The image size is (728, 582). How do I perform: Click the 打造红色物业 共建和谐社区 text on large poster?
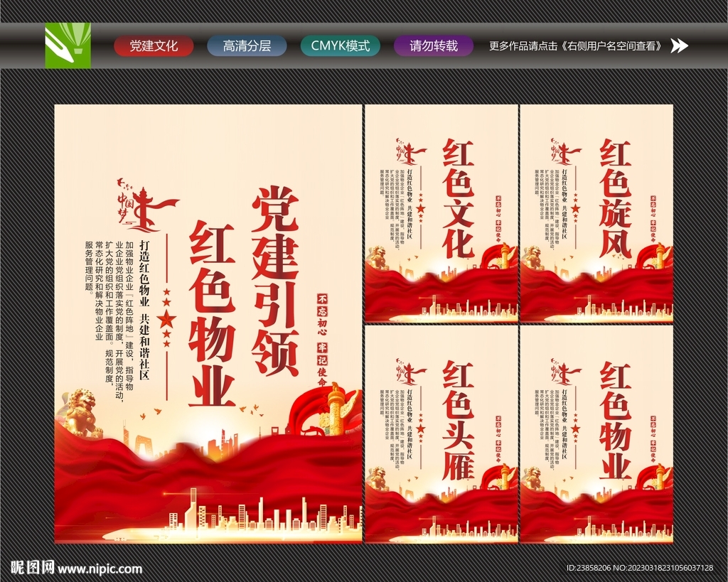pyautogui.click(x=145, y=309)
